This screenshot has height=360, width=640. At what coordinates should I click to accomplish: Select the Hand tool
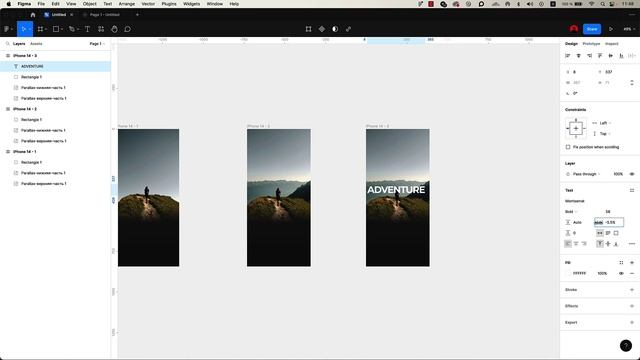click(x=114, y=29)
